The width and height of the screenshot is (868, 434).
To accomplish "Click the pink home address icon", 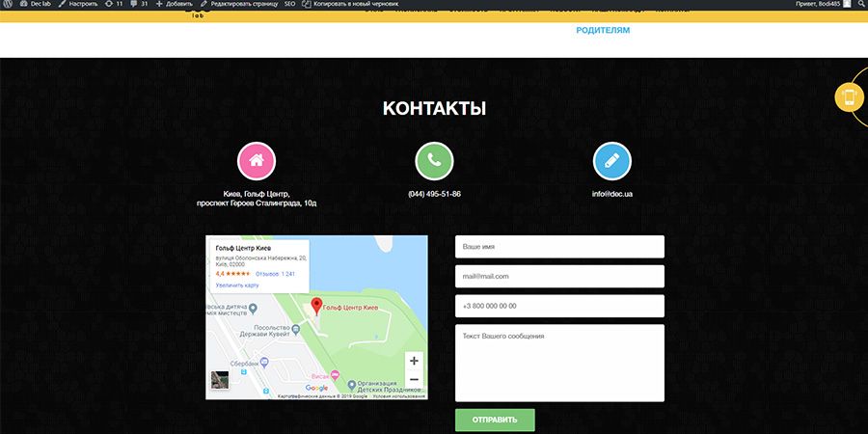I will tap(257, 161).
